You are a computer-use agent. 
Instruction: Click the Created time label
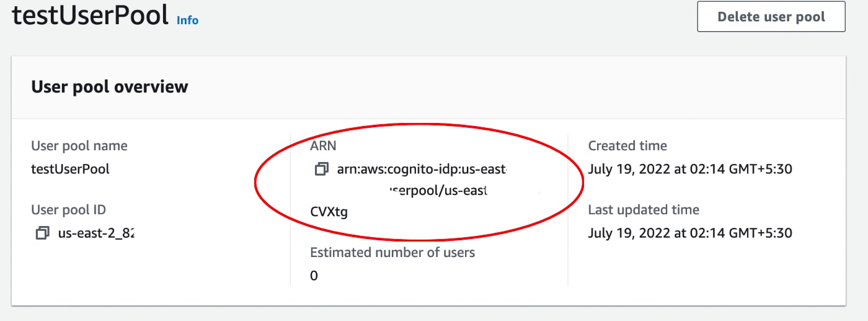627,146
